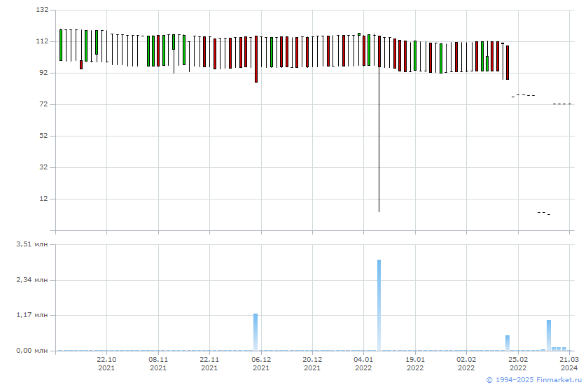Select price axis label 92

(44, 73)
